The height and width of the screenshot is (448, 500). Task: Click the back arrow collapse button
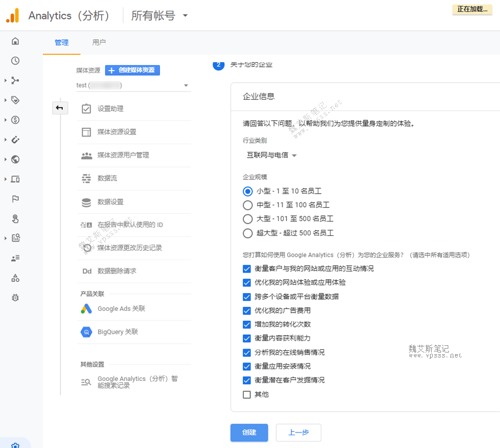click(x=59, y=108)
